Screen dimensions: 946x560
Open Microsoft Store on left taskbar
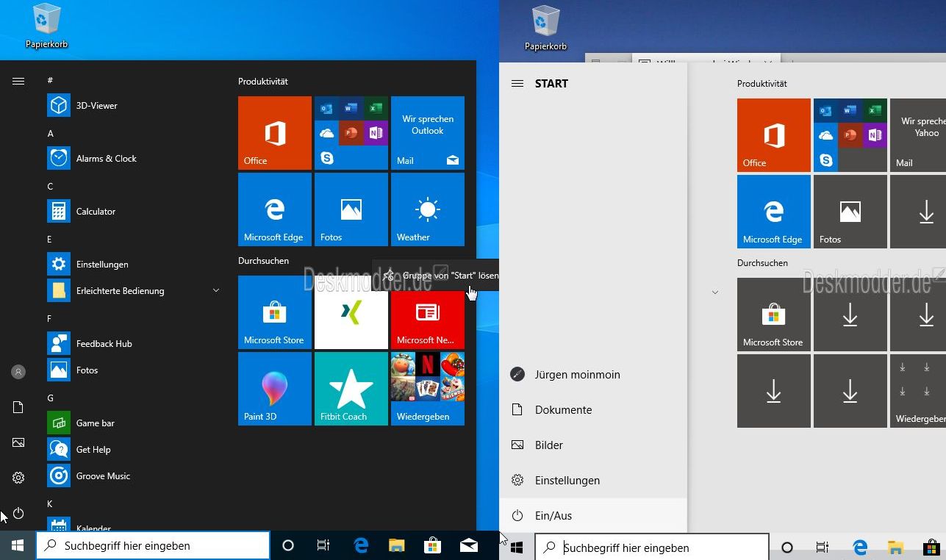point(433,545)
